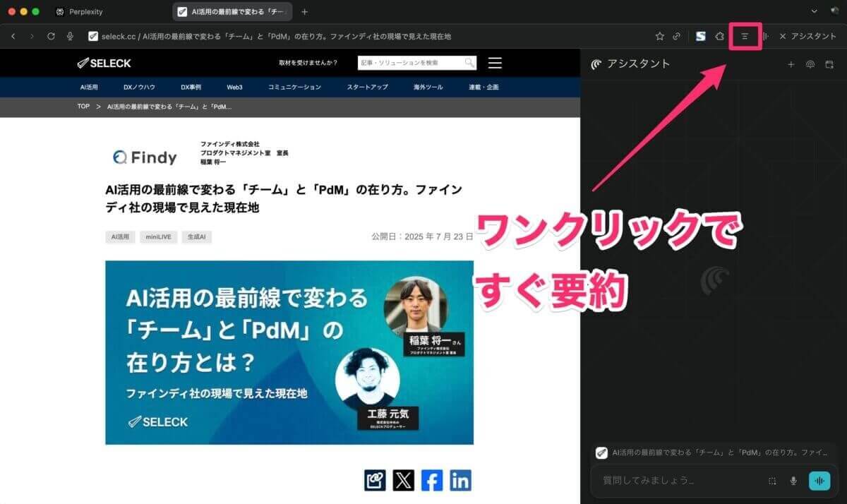Open the Web3 navigation item
The width and height of the screenshot is (847, 504).
[234, 87]
